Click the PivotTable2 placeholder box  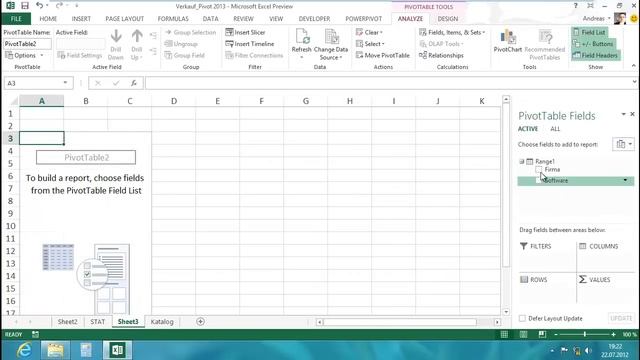pos(86,158)
